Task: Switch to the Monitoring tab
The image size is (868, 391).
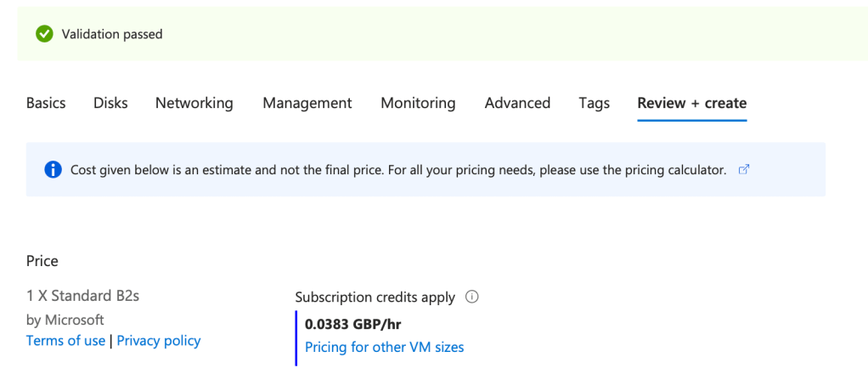Action: (x=418, y=103)
